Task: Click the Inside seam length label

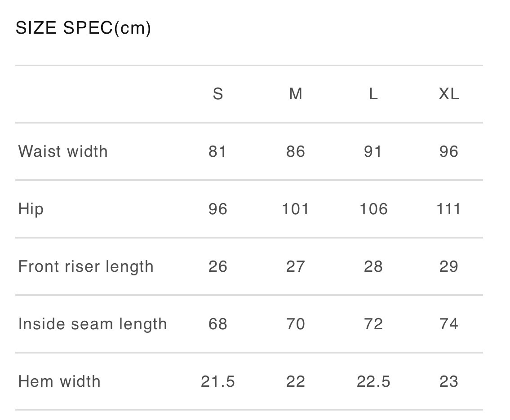Action: (x=93, y=324)
